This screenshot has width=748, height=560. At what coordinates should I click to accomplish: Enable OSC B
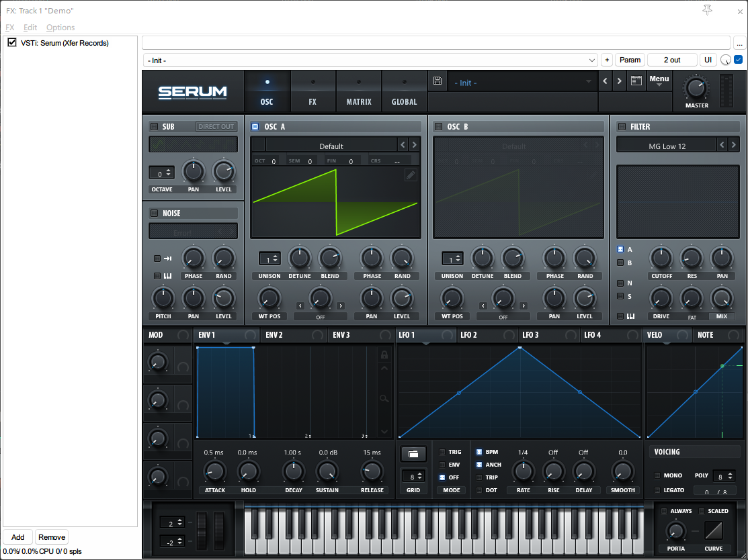pyautogui.click(x=438, y=126)
